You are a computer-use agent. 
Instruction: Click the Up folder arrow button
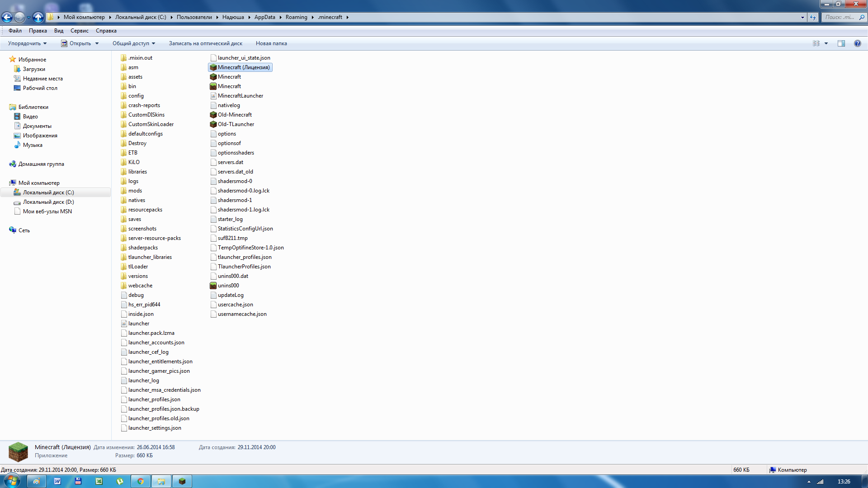[x=38, y=17]
